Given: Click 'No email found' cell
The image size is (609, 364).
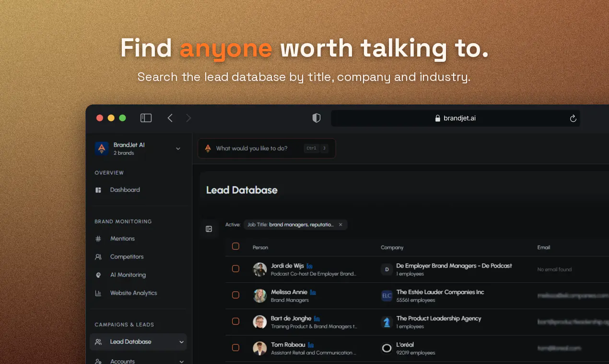Looking at the screenshot, I should [x=554, y=270].
